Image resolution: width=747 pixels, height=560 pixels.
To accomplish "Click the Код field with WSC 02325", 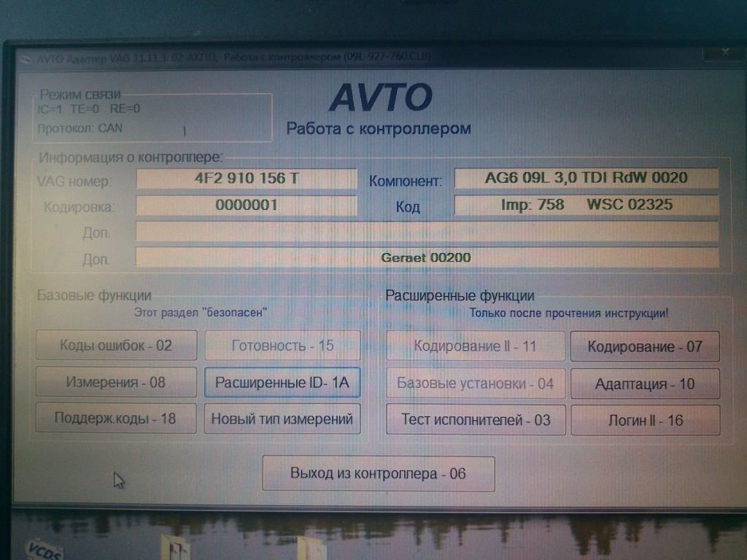I will [x=587, y=205].
